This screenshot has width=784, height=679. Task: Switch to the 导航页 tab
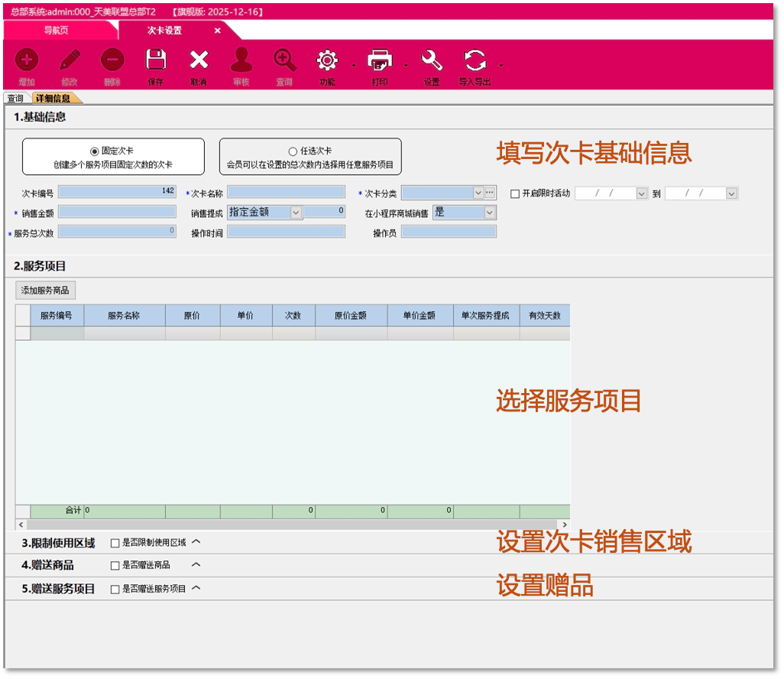coord(56,31)
